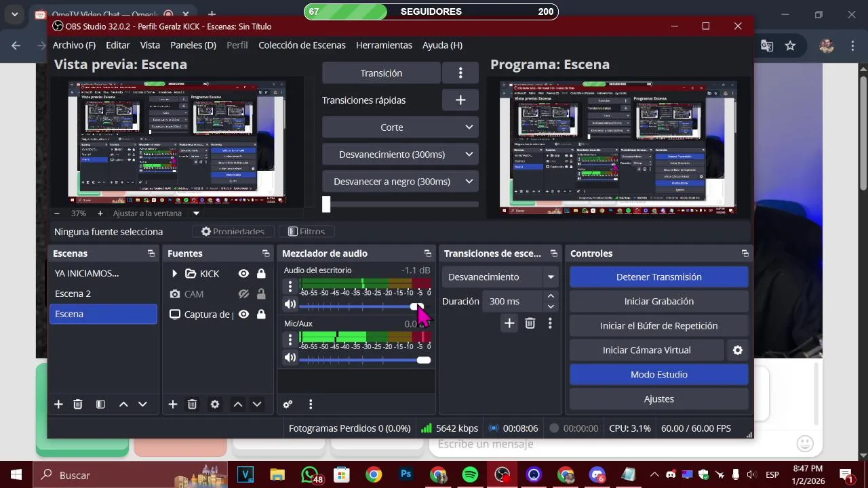This screenshot has width=868, height=488.
Task: Decrease Duración value with down arrow
Action: (551, 306)
